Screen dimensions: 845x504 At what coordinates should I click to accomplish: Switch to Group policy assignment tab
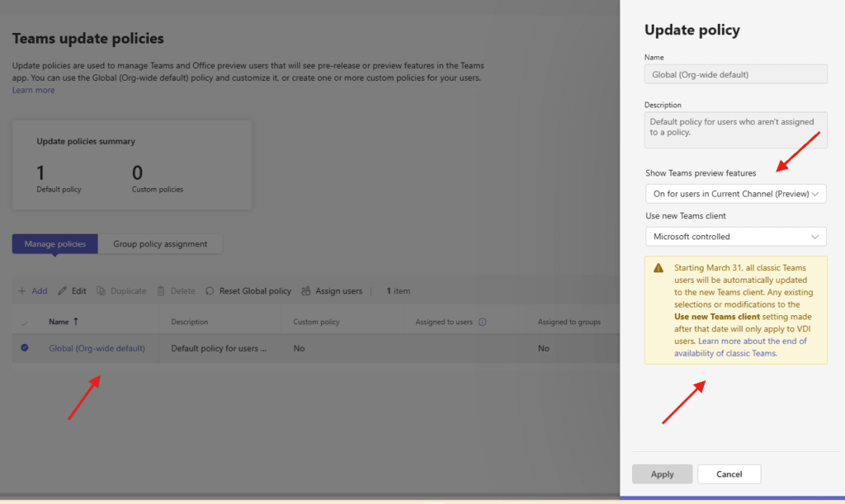[x=160, y=244]
